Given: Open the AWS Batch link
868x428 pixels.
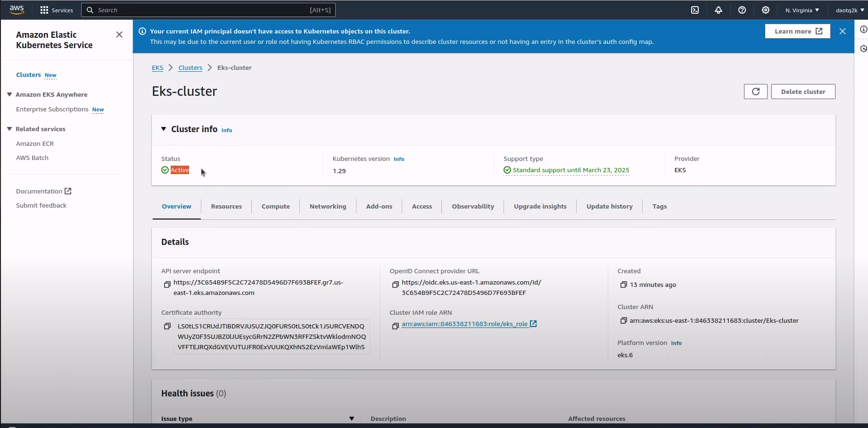Looking at the screenshot, I should pyautogui.click(x=32, y=158).
